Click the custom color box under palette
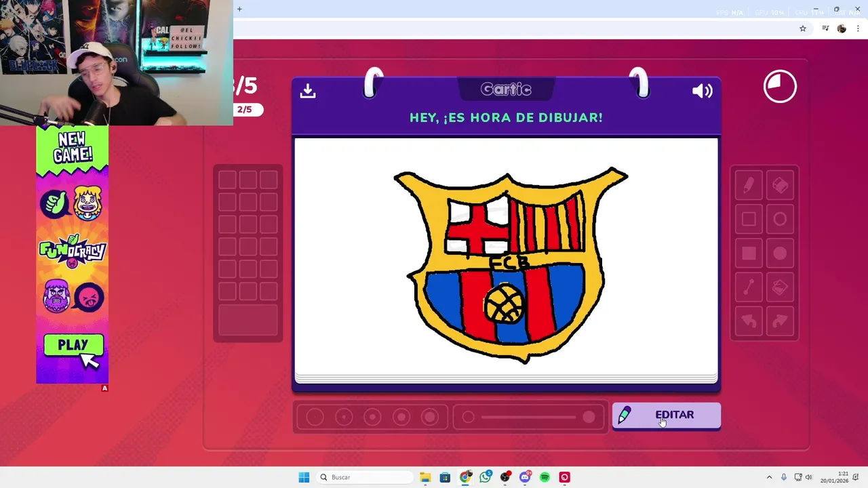Viewport: 868px width, 488px height. [x=248, y=320]
